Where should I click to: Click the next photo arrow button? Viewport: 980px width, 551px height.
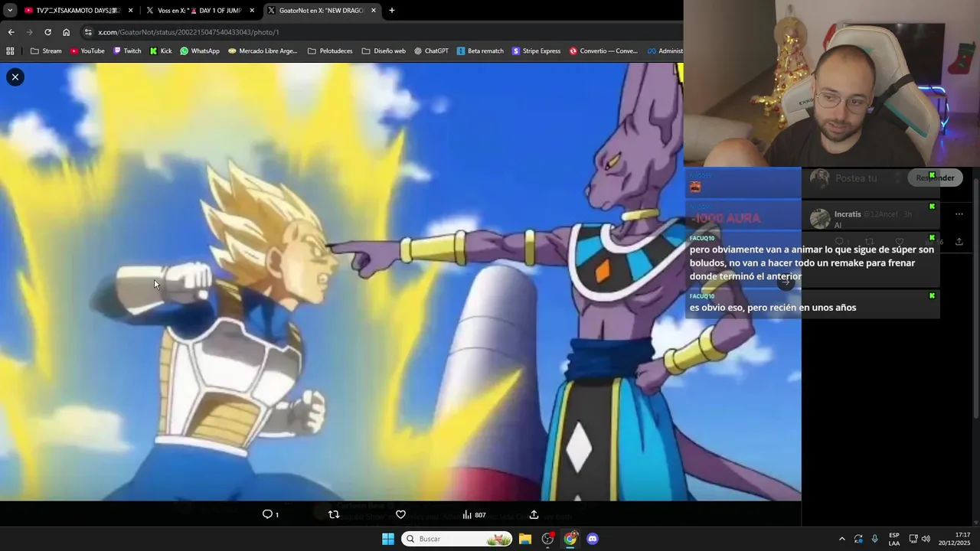786,282
